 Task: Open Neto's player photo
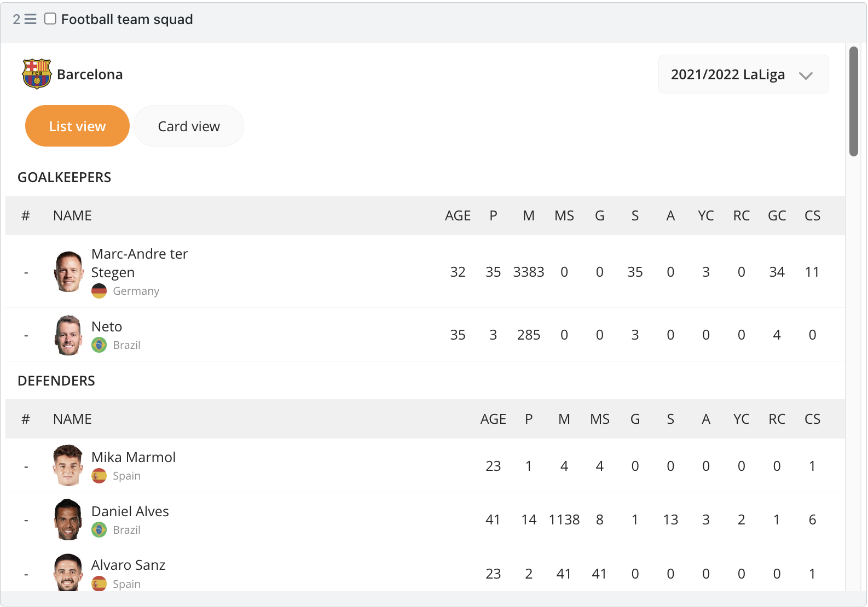68,335
